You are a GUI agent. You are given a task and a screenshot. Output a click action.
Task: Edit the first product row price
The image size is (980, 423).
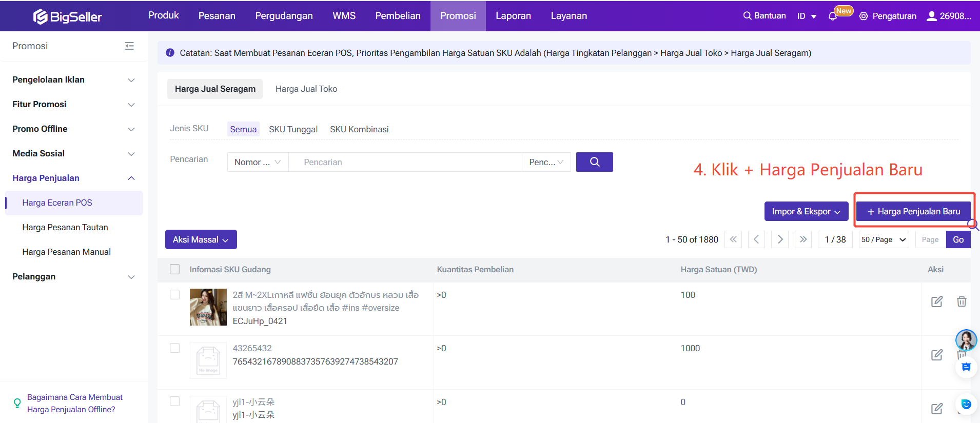(936, 301)
